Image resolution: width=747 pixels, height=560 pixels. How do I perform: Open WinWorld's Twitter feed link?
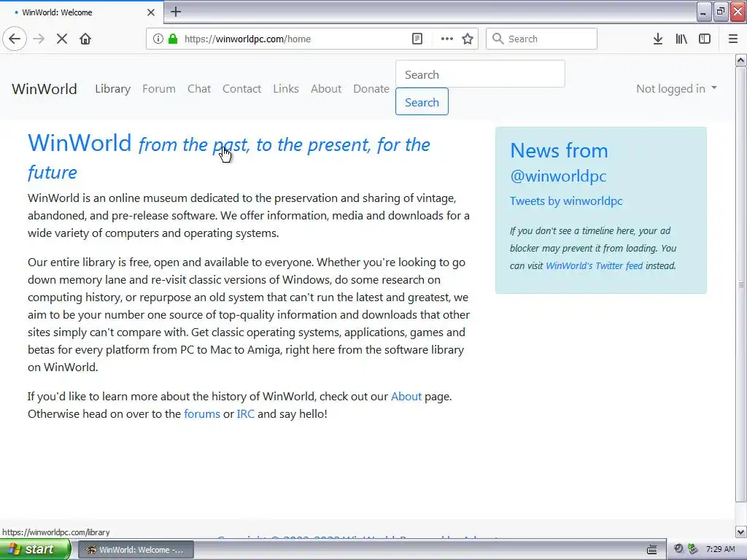pyautogui.click(x=594, y=265)
